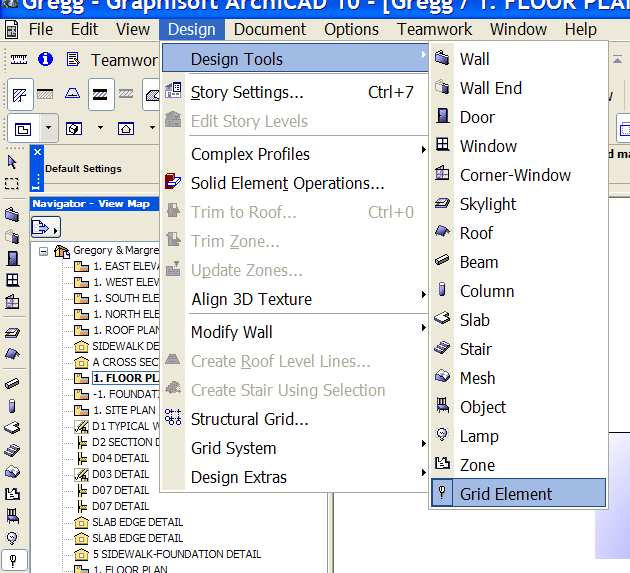
Task: Click the Navigator project chooser button
Action: click(46, 227)
